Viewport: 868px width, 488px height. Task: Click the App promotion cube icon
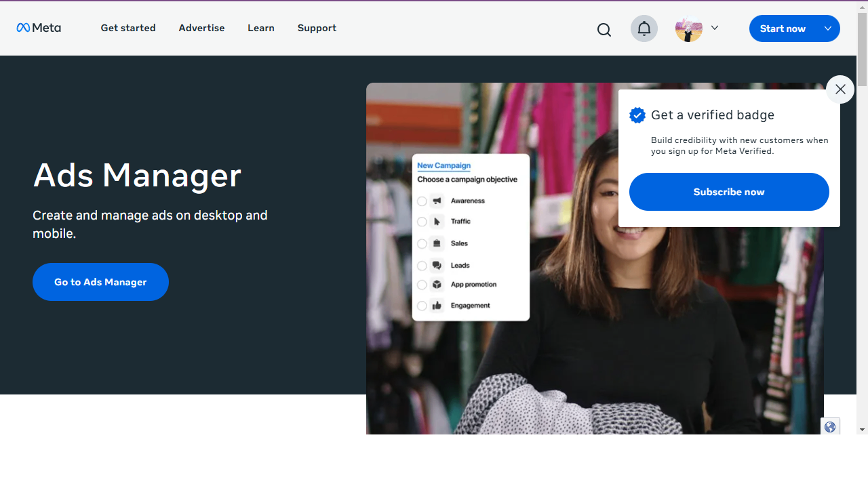point(437,285)
